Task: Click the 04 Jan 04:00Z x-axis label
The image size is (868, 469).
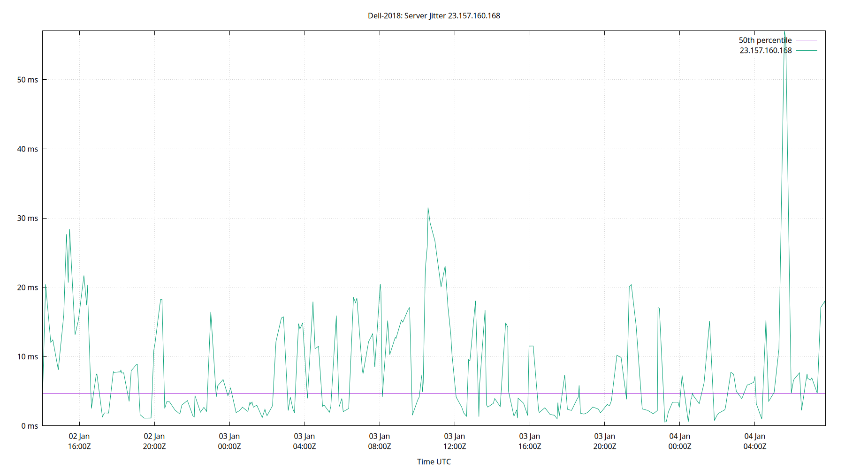Action: click(x=756, y=441)
